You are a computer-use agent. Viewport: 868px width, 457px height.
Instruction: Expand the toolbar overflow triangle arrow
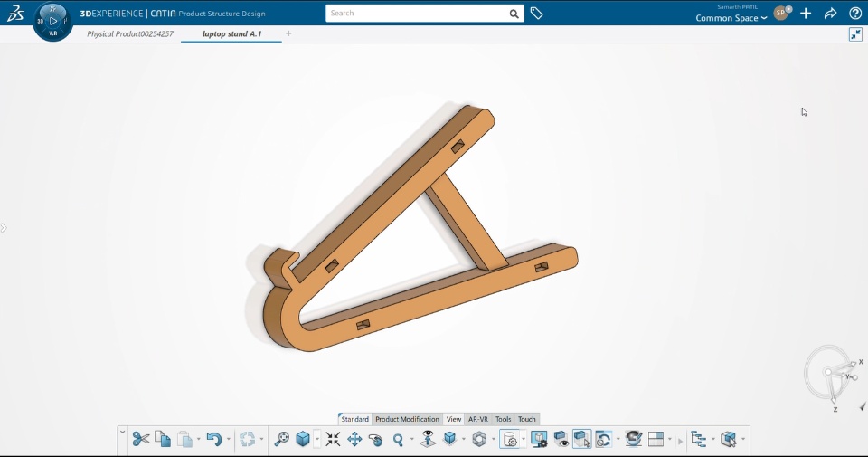click(x=681, y=441)
